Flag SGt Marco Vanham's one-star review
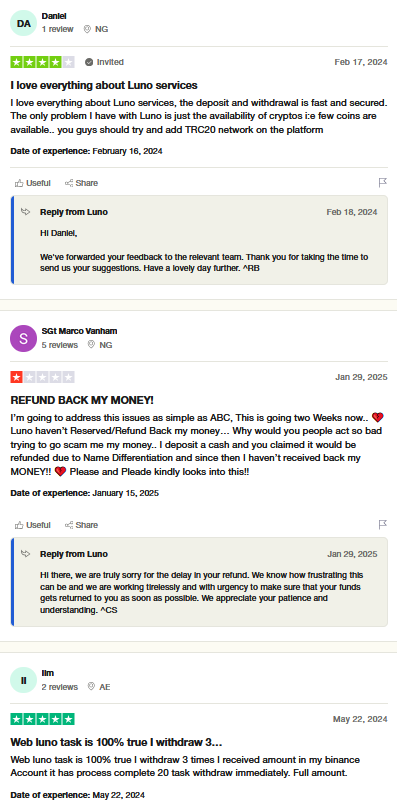 382,525
